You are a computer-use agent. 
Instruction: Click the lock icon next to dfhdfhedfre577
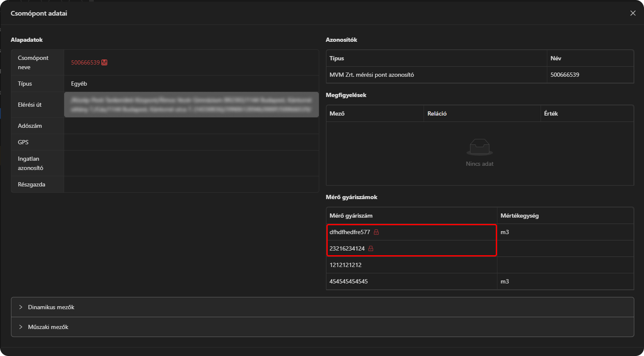(x=376, y=232)
